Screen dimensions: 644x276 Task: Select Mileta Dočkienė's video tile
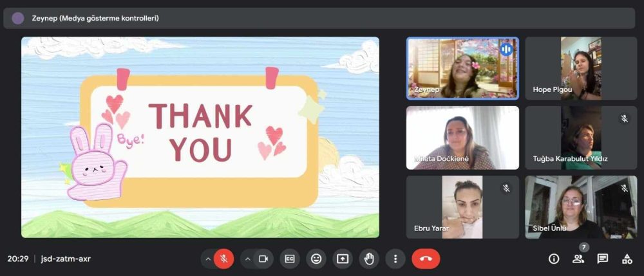[x=462, y=138]
